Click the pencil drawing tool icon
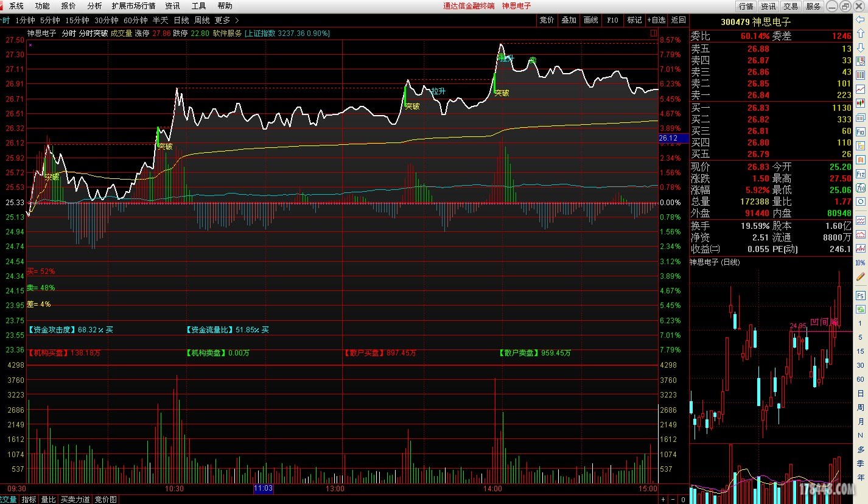 860,276
